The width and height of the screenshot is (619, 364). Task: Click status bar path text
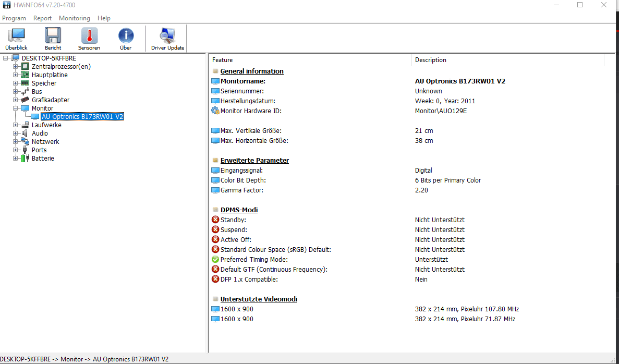pos(84,359)
